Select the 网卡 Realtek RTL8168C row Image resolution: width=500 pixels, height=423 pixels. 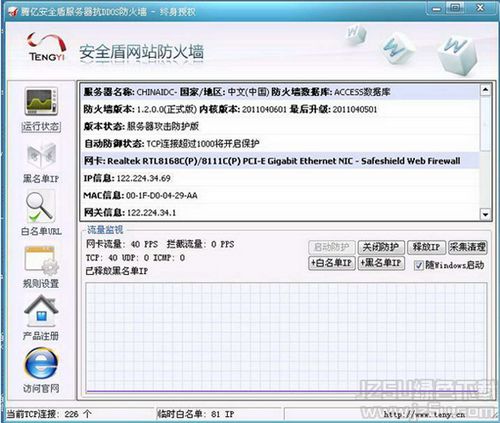[280, 161]
